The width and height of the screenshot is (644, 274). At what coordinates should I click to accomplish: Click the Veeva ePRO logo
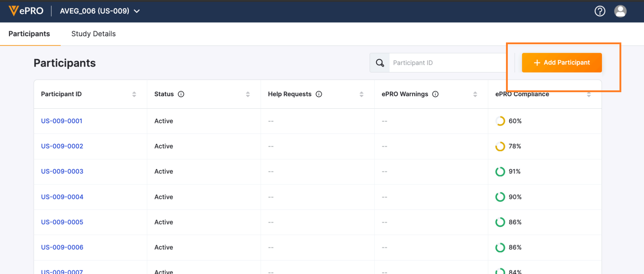(26, 11)
